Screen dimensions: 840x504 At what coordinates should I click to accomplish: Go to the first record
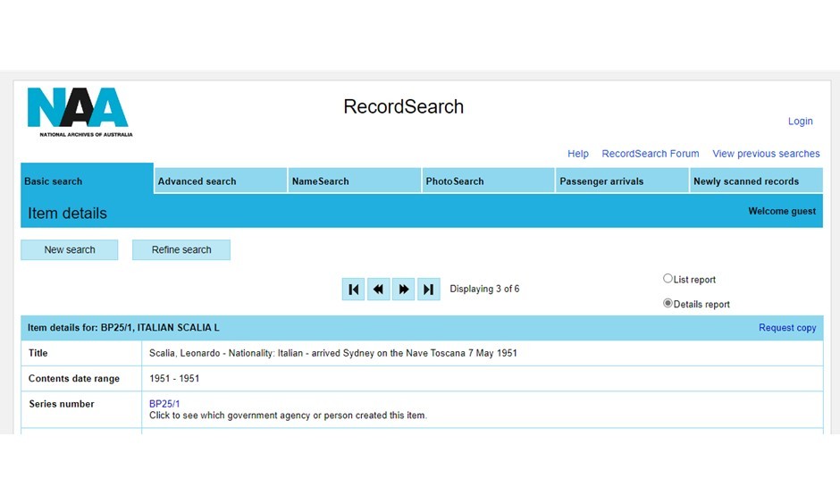pos(353,290)
